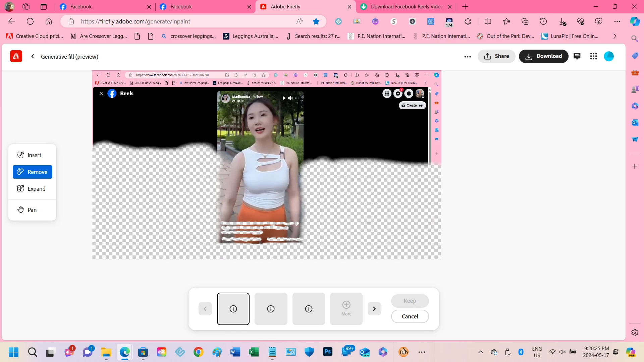Activate the Pan hand tool
The image size is (644, 362).
coord(33,210)
